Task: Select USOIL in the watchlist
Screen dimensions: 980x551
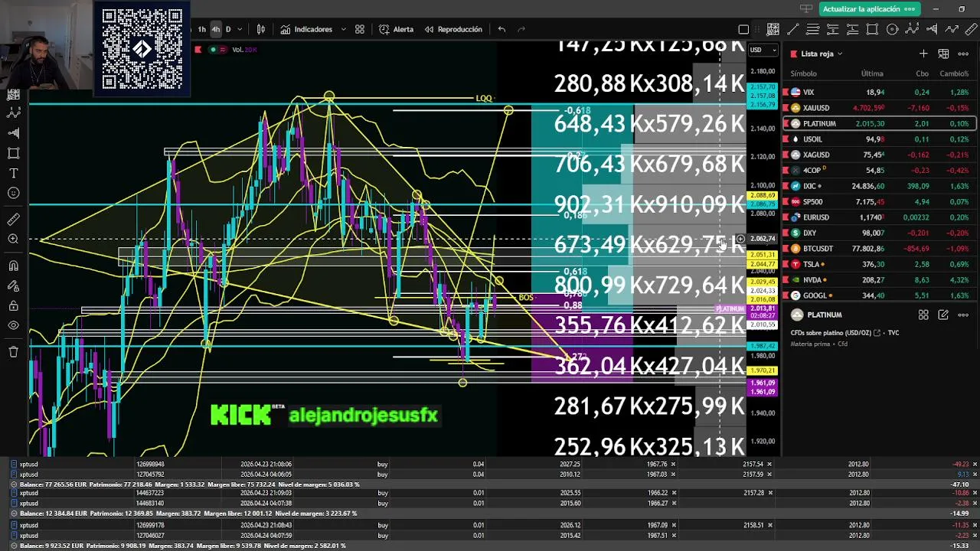Action: [x=878, y=139]
